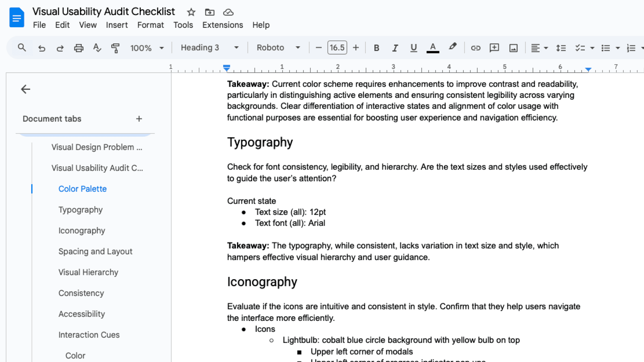Viewport: 644px width, 362px height.
Task: Click the move to folder icon
Action: point(210,12)
